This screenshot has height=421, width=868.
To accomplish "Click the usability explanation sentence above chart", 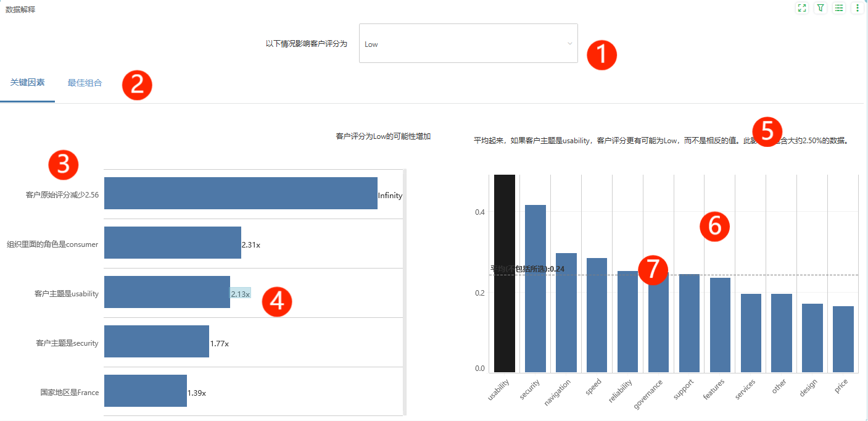I will coord(661,141).
